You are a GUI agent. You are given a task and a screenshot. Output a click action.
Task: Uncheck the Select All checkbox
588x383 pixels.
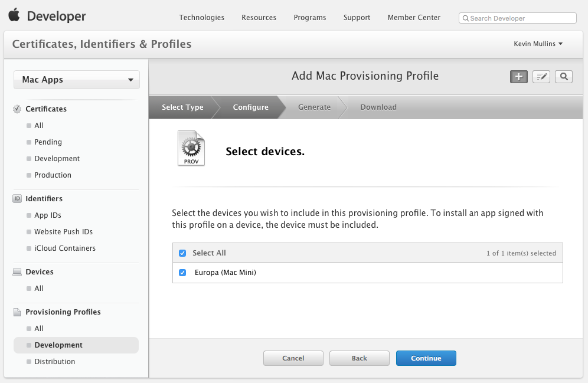coord(182,253)
